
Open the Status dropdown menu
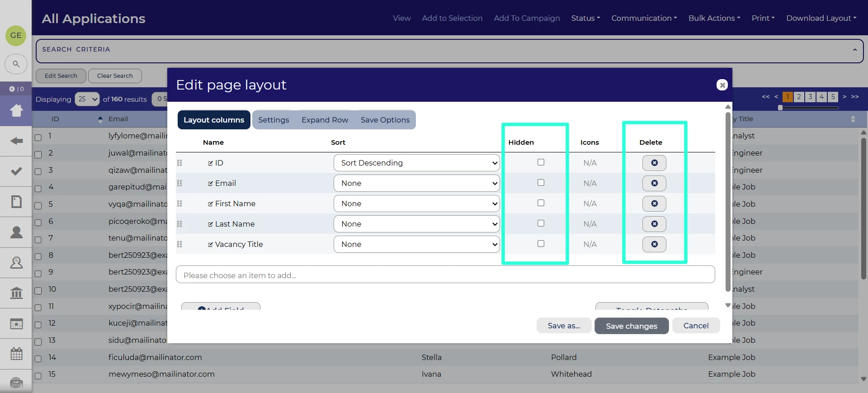(x=585, y=18)
